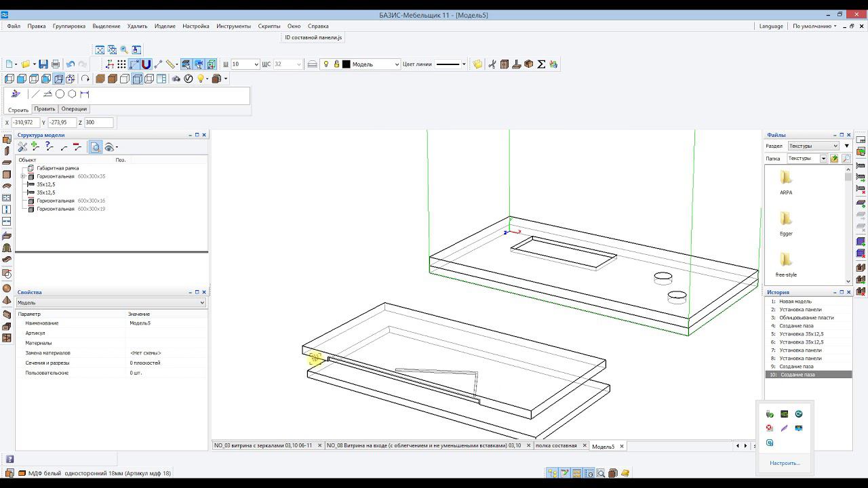Click the wrench settings icon in Структура модели

tap(22, 147)
